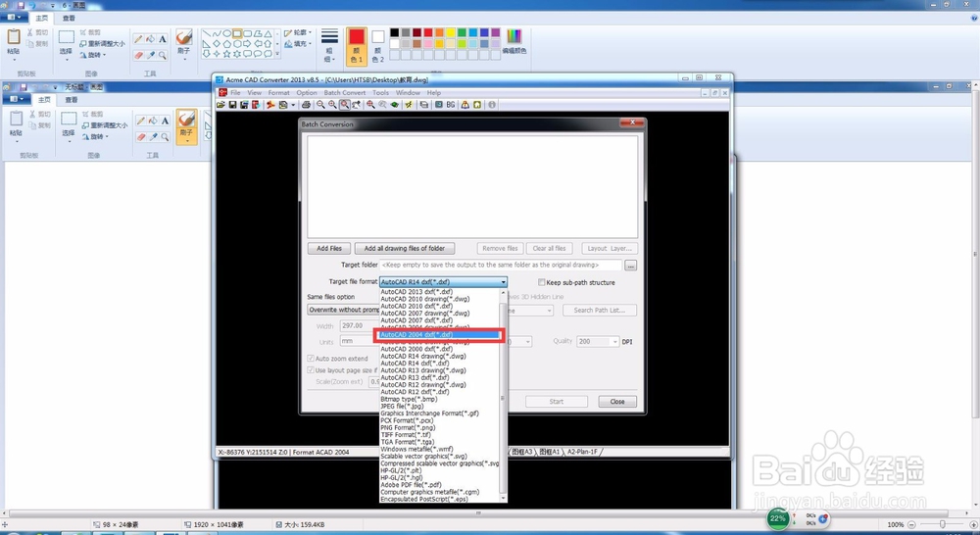Choose JPEG file(*.jpg) from format list
The height and width of the screenshot is (535, 980).
tap(402, 407)
